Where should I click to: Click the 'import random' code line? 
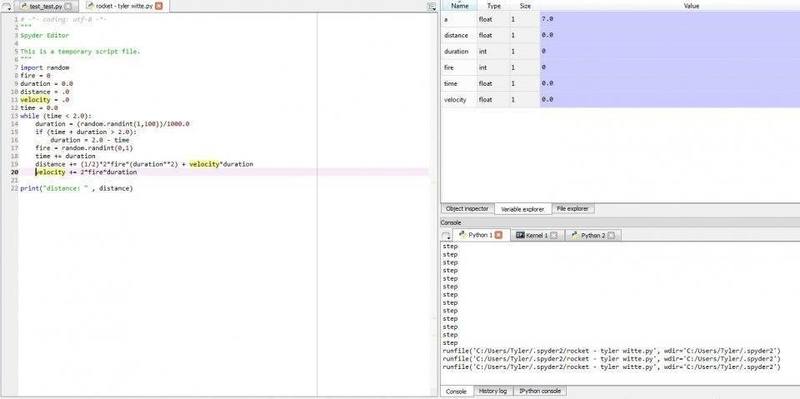pyautogui.click(x=45, y=67)
